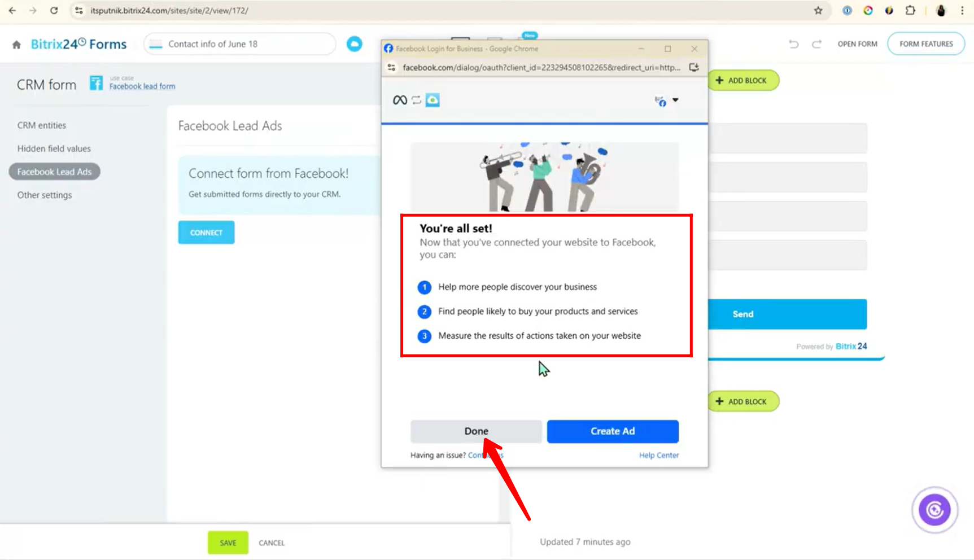This screenshot has width=974, height=560.
Task: Click the Bitrix24 cloud app icon in popup
Action: (x=433, y=100)
